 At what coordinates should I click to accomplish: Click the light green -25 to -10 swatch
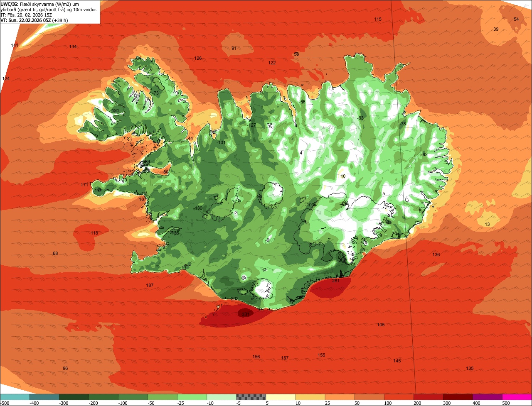[192, 397]
